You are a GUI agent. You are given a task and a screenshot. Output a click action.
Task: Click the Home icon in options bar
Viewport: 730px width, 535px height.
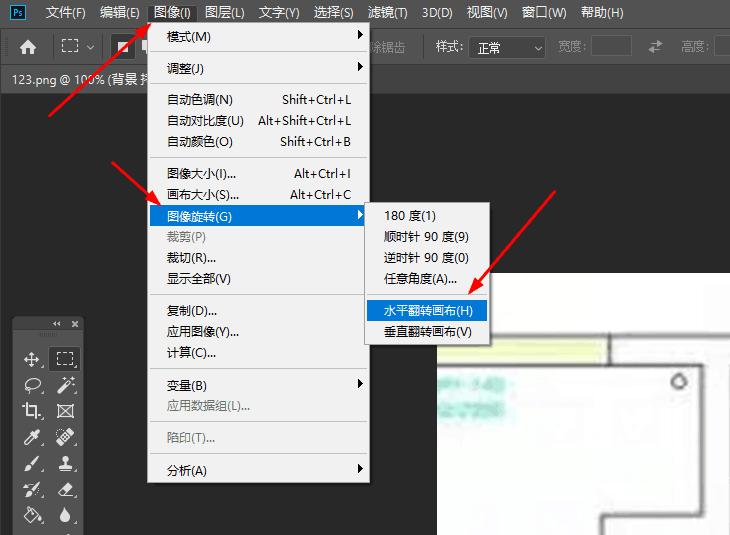(x=28, y=47)
